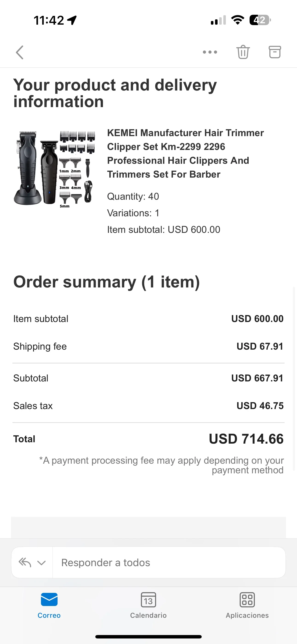Tap the Order summary heading
297x644 pixels.
[107, 282]
